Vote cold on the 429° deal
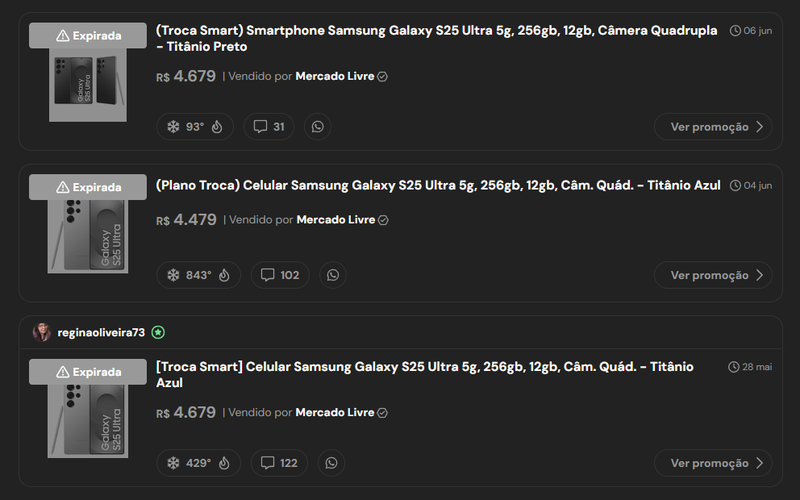This screenshot has width=800, height=500. tap(173, 463)
